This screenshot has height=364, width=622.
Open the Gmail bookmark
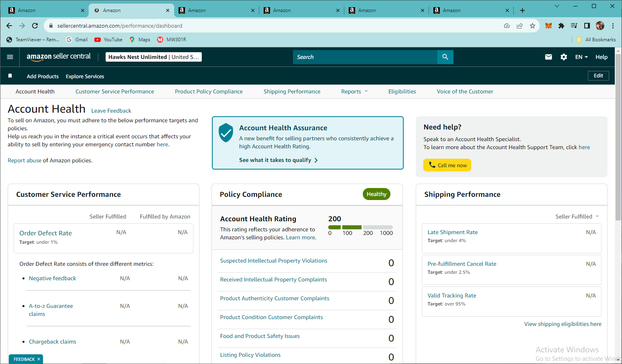point(77,40)
